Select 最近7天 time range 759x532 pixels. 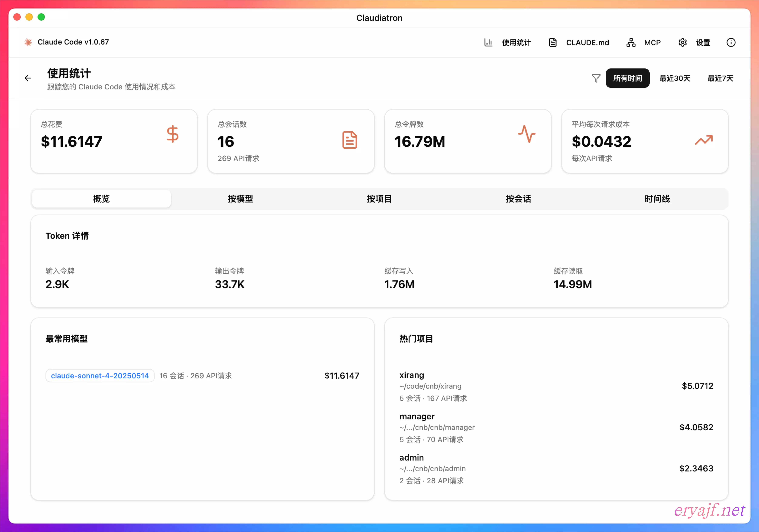720,78
